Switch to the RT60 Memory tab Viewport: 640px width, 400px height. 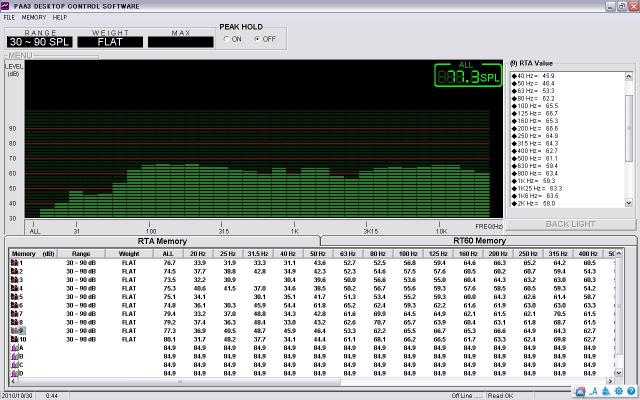point(479,241)
